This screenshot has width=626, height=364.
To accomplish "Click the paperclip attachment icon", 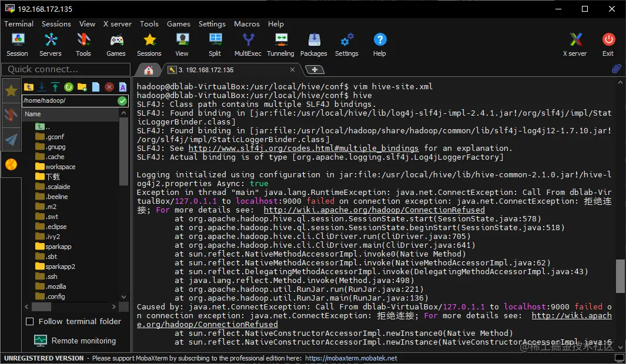I will point(617,69).
